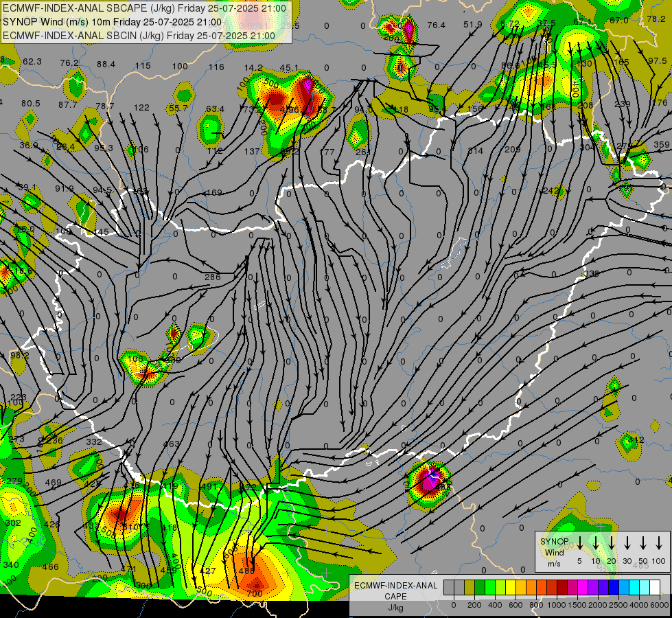Click the SBCAPE title line at top
Viewport: 672px width, 618px height.
tap(144, 8)
